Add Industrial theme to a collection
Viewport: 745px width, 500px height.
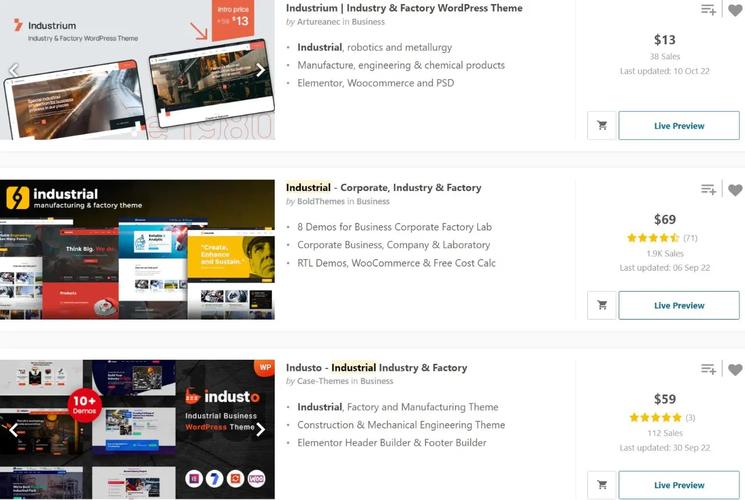point(708,190)
